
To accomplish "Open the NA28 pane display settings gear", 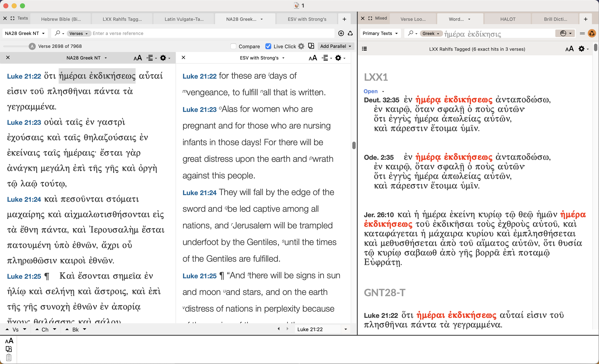I will [x=163, y=58].
